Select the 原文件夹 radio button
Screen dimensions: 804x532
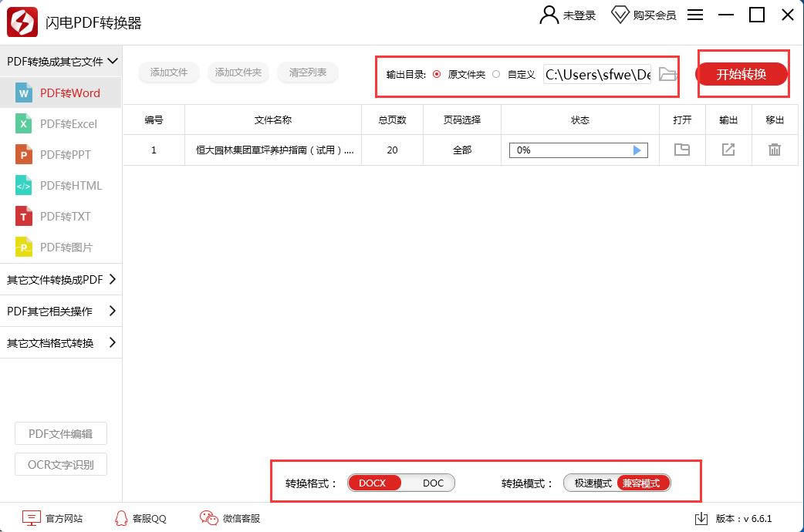pos(437,74)
